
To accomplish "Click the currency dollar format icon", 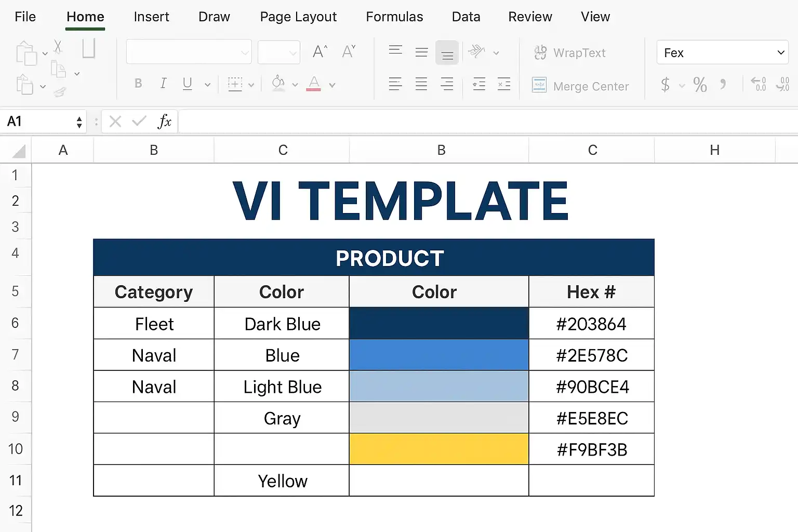I will pyautogui.click(x=665, y=85).
